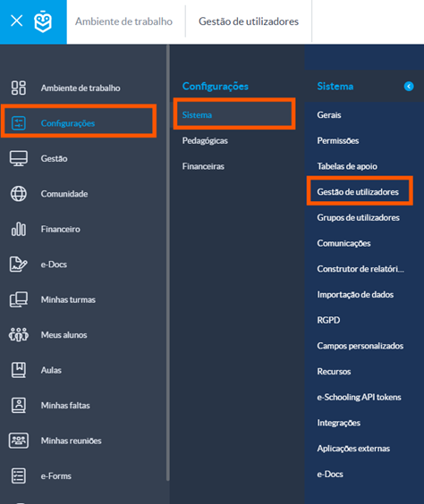Open the Meus alunos people icon
The height and width of the screenshot is (504, 424).
click(19, 334)
